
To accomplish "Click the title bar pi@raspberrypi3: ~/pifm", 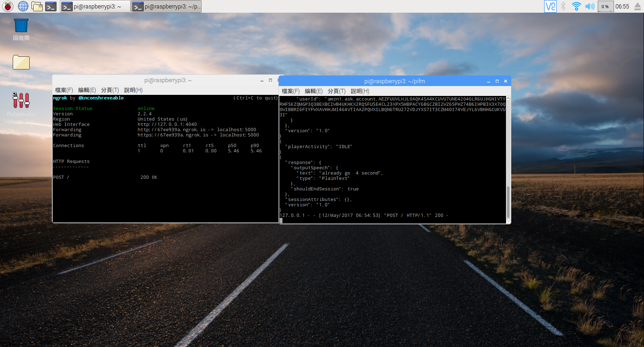I will 394,81.
